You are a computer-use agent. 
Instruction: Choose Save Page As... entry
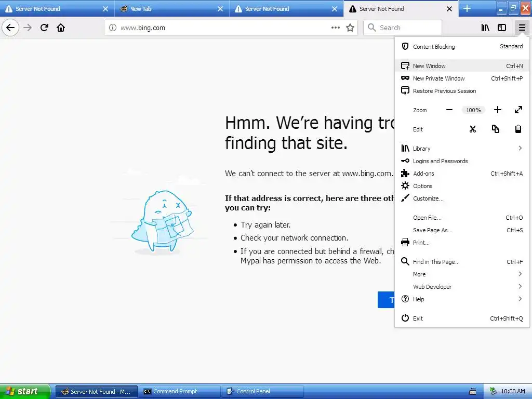pyautogui.click(x=462, y=230)
